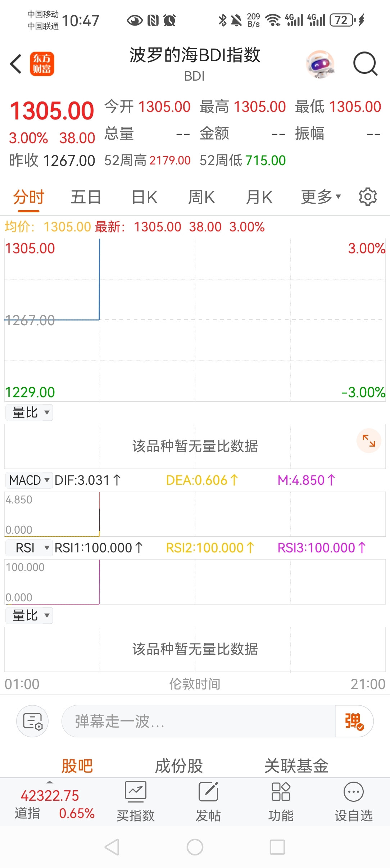Toggle the 弹 danmaku switch

point(354,721)
